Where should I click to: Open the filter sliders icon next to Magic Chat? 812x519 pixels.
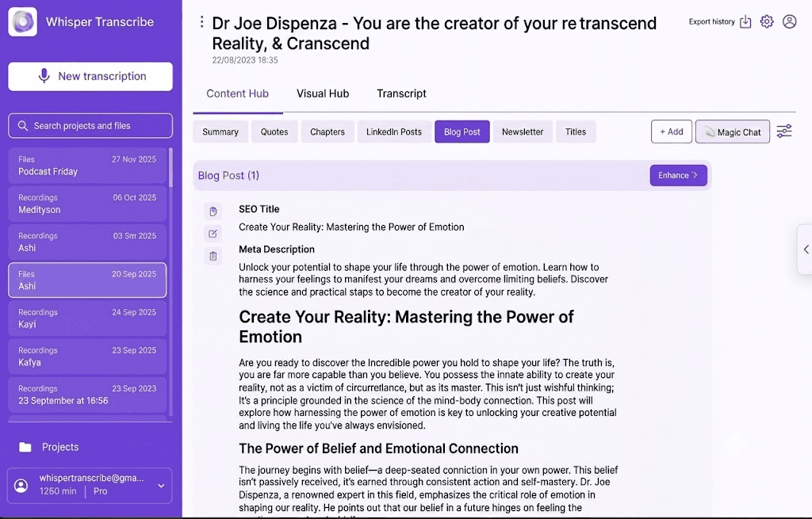(x=784, y=132)
